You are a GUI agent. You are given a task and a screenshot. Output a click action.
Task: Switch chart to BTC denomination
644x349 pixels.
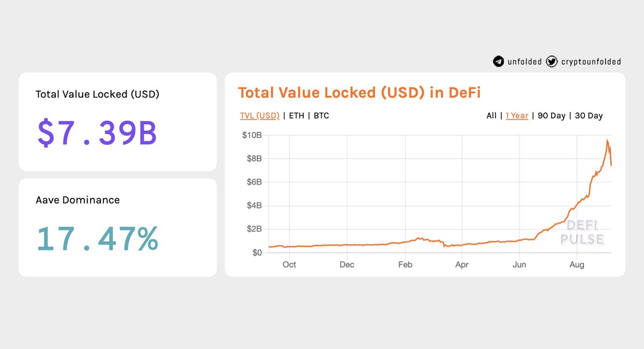[321, 116]
